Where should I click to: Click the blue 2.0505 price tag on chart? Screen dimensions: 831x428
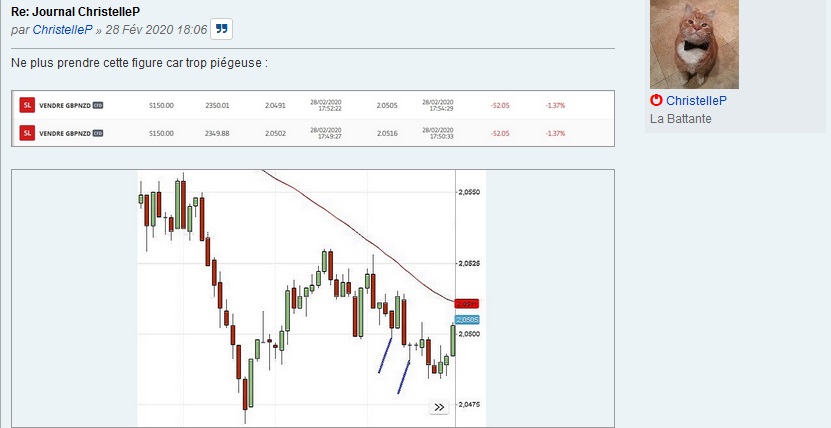click(x=468, y=319)
